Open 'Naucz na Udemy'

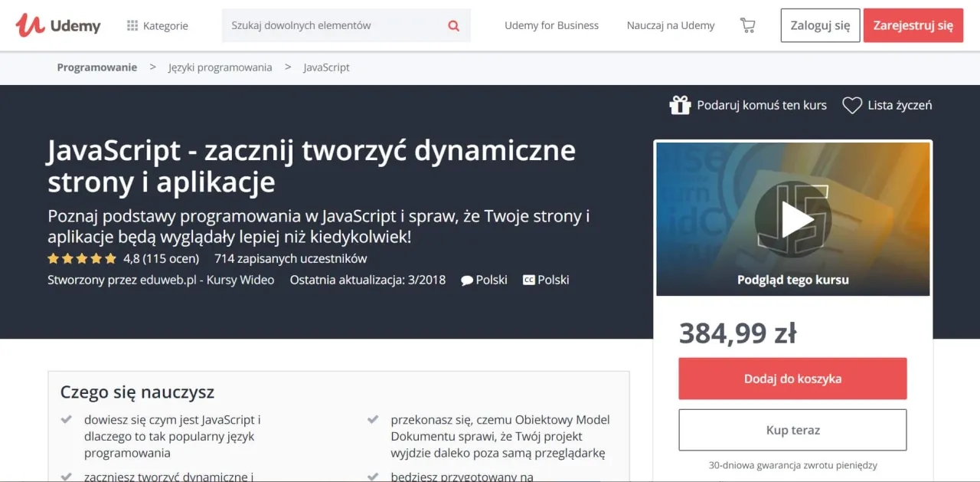pyautogui.click(x=670, y=25)
